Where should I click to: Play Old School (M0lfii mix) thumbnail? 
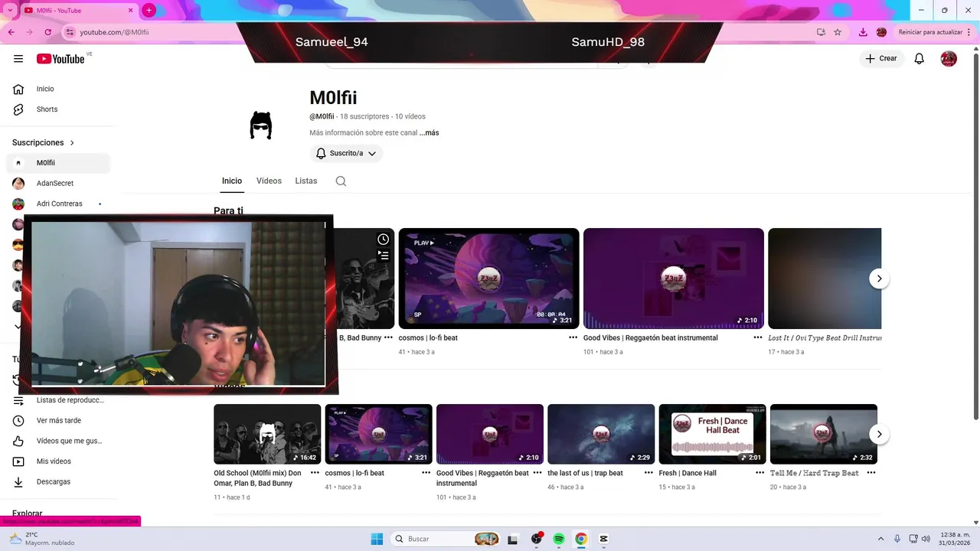point(267,434)
